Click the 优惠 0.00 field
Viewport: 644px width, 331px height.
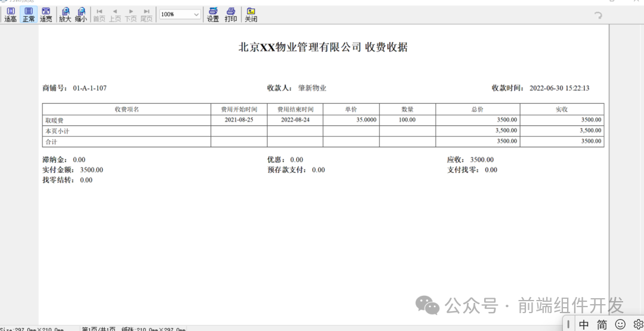[285, 160]
